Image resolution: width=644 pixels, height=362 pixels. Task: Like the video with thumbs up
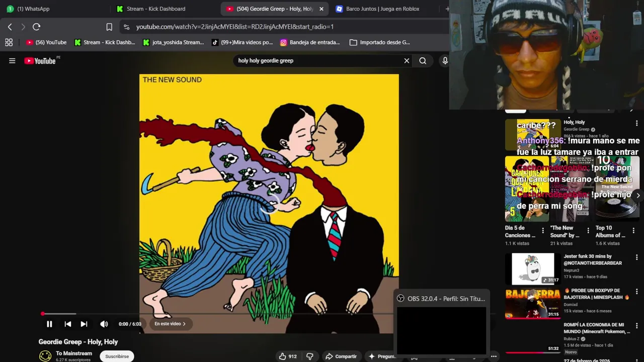click(288, 356)
